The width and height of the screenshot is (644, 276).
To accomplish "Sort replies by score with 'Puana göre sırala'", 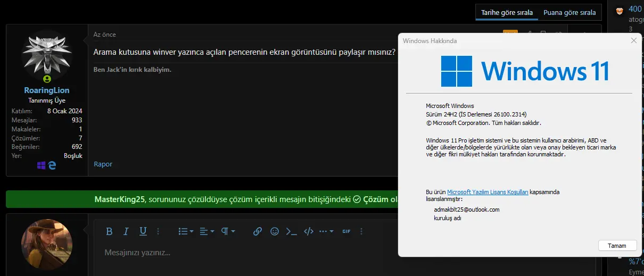I will pyautogui.click(x=569, y=13).
